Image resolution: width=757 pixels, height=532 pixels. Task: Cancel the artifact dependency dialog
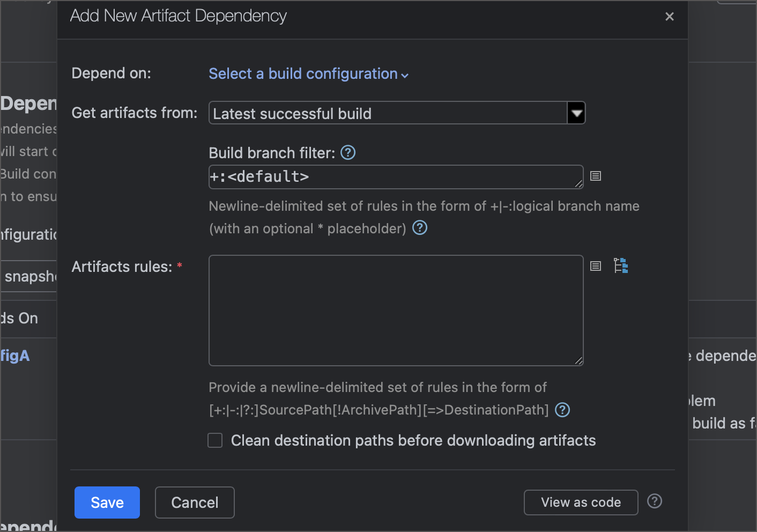194,502
